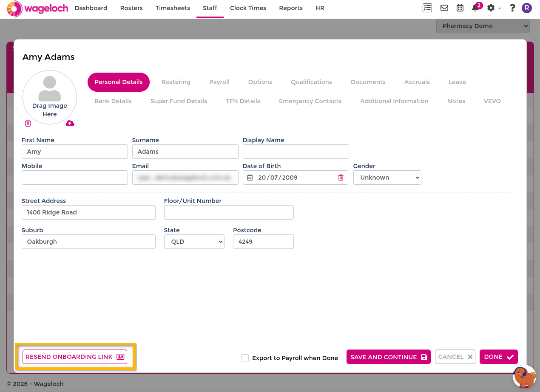Screen dimensions: 540x392
Task: Switch to the TFN Details tab
Action: (x=243, y=101)
